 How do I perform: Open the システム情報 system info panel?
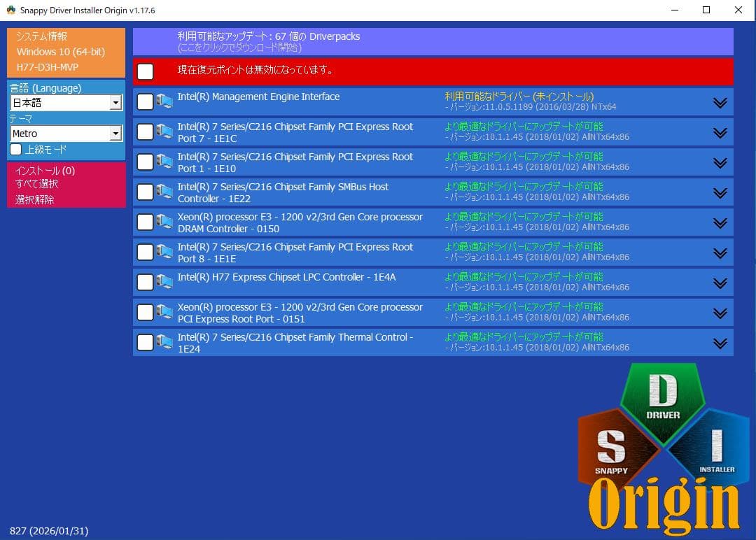pyautogui.click(x=41, y=36)
